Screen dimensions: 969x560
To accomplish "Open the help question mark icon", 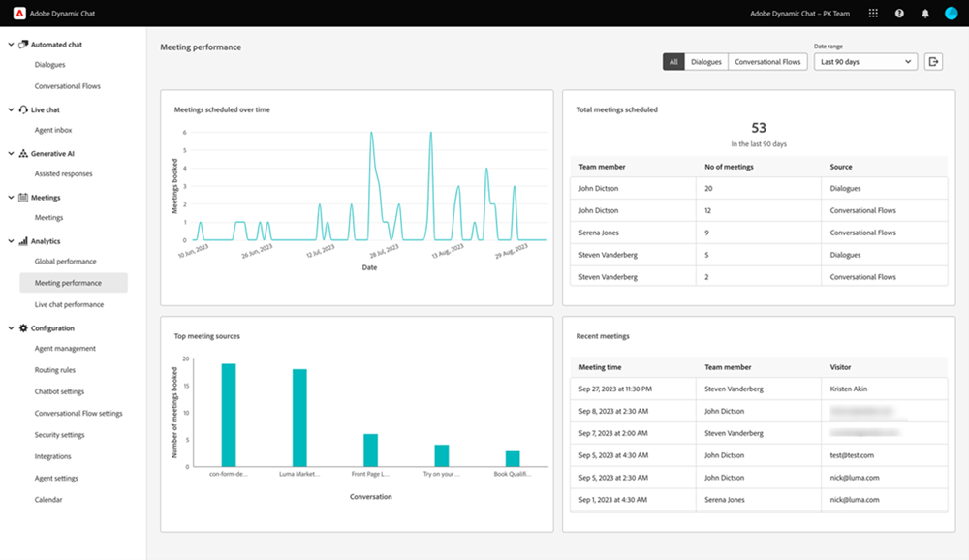I will (x=899, y=13).
